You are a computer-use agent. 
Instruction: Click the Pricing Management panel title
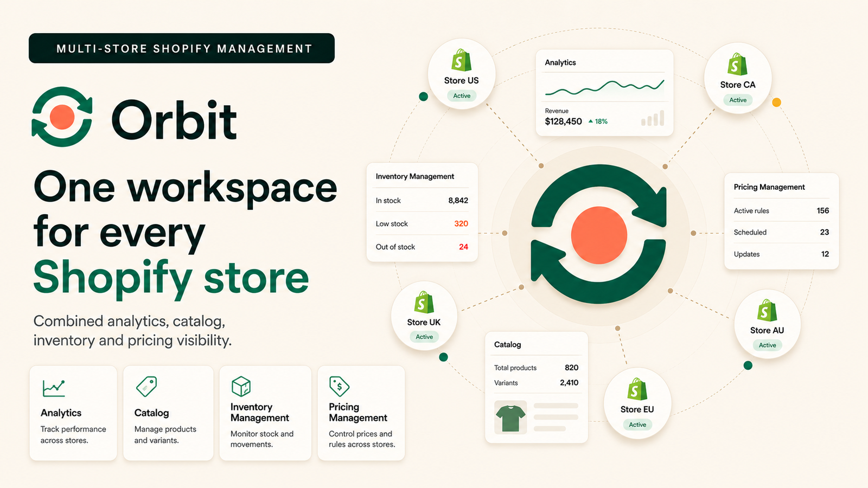[x=769, y=187]
